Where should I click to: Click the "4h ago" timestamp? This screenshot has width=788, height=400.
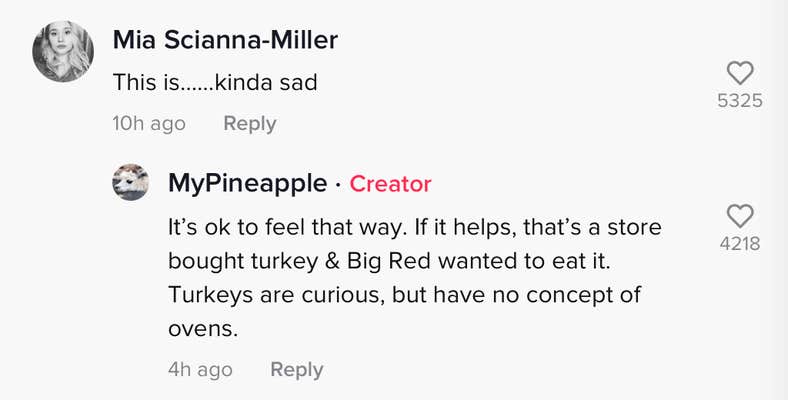click(x=200, y=370)
